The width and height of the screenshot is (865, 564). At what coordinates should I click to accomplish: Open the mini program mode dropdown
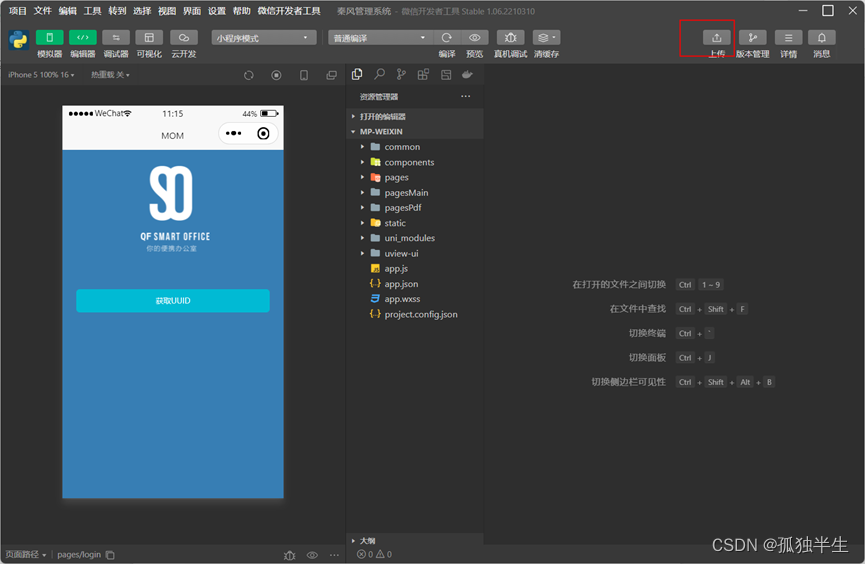pos(264,38)
